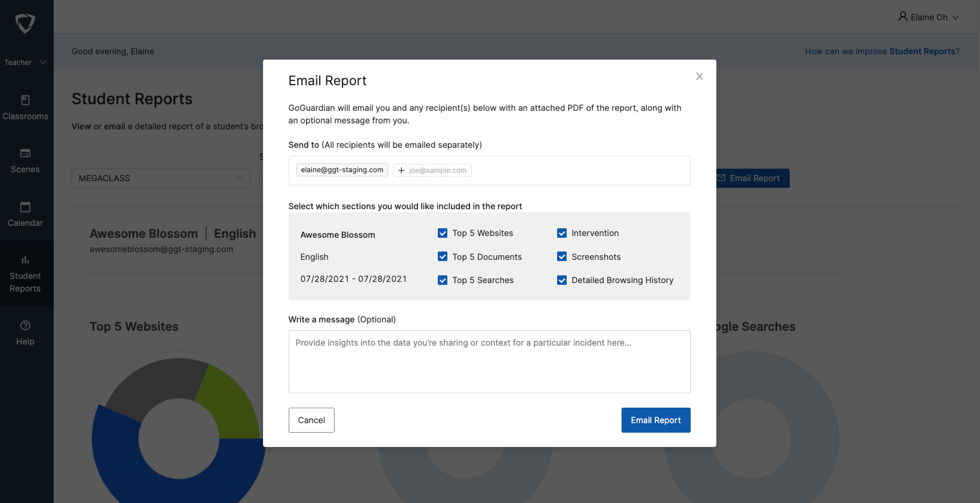Open the Calendar sidebar icon

[25, 207]
